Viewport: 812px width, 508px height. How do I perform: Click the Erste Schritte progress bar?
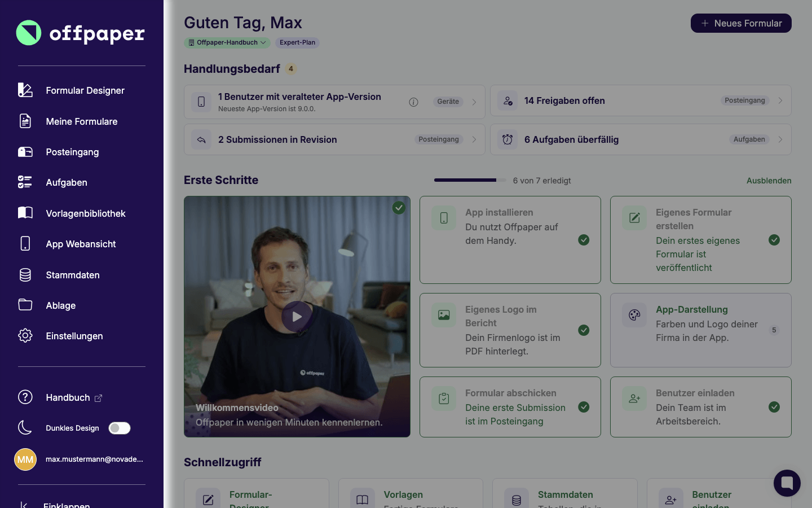pos(469,180)
